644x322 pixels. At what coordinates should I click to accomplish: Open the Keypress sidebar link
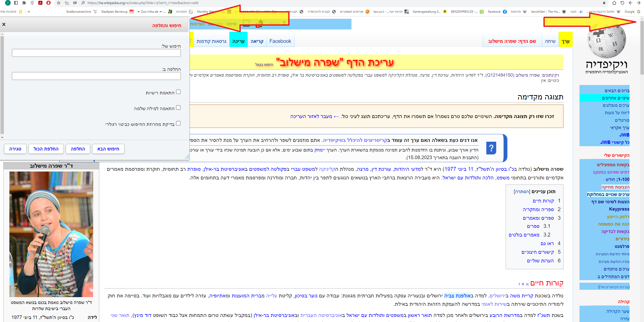coord(619,209)
